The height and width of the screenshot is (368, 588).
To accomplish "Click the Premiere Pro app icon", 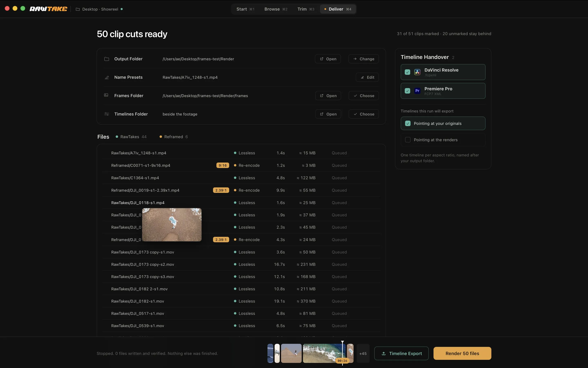I will pos(417,91).
